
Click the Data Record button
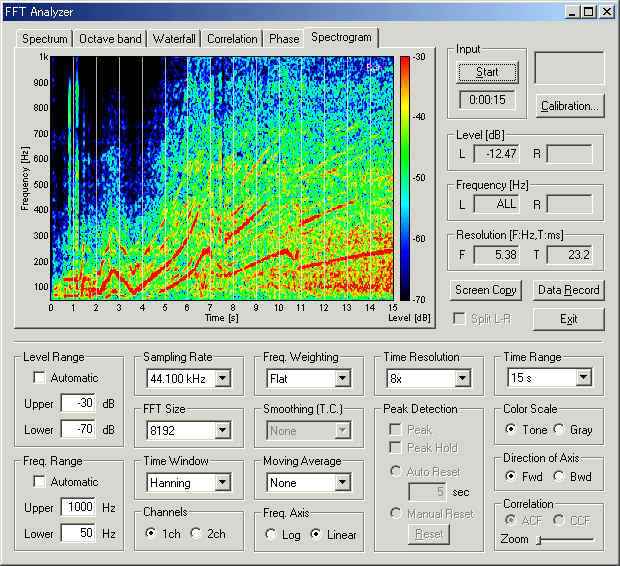pos(569,290)
